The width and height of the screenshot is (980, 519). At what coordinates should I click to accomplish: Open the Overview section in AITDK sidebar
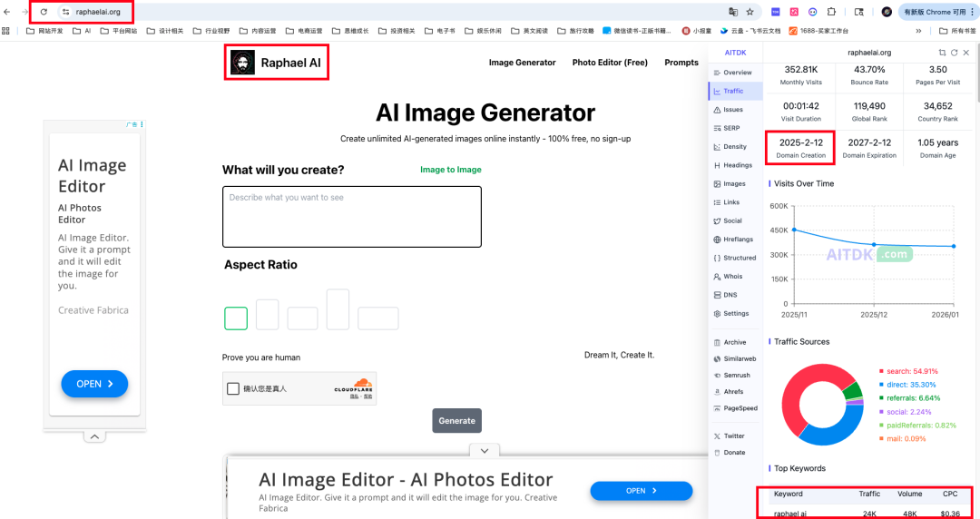click(x=736, y=73)
